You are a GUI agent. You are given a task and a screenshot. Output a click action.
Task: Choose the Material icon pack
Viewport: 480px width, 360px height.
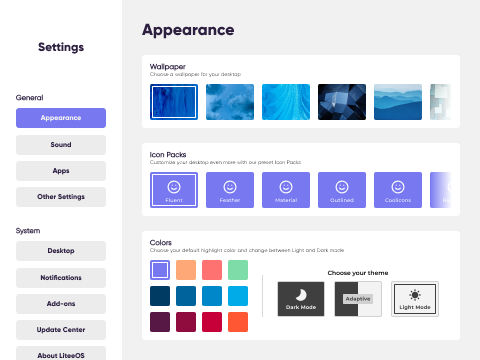point(286,190)
